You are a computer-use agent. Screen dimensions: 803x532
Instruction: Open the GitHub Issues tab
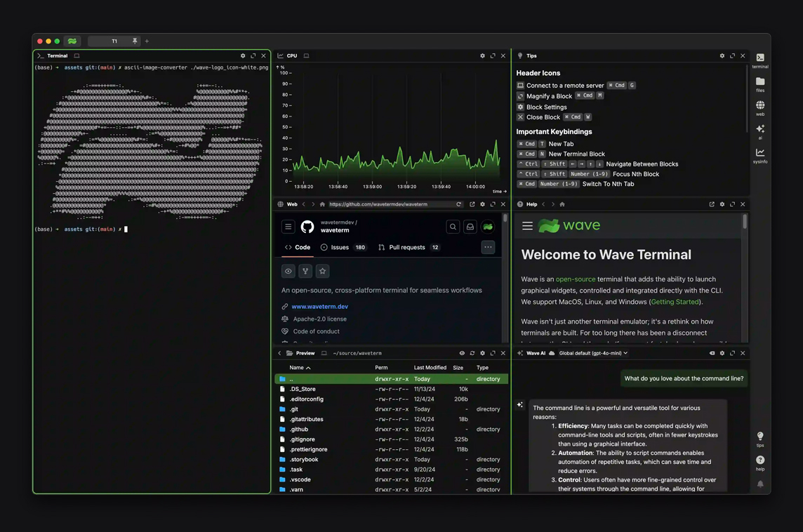pyautogui.click(x=343, y=247)
